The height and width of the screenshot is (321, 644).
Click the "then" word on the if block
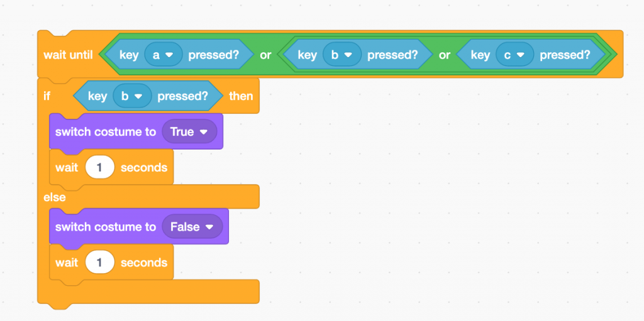[241, 96]
